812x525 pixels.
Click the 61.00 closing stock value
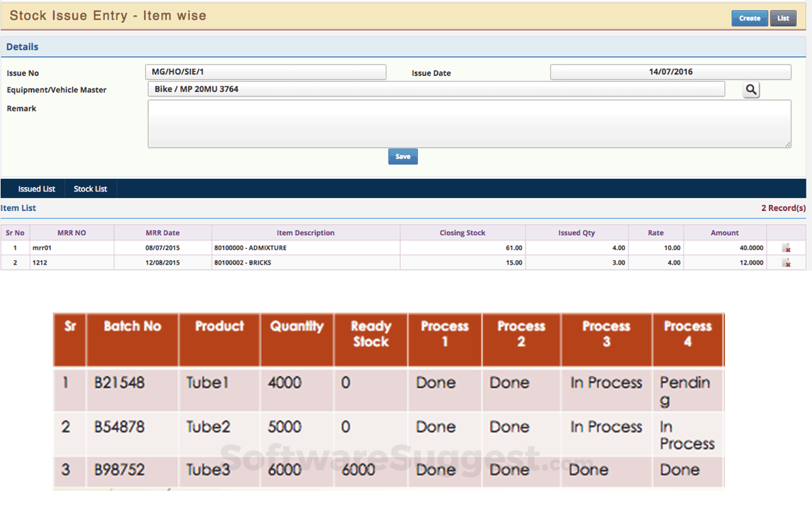tap(514, 248)
